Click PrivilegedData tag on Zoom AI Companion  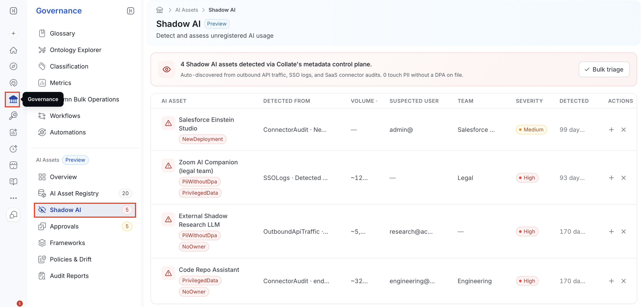tap(200, 193)
